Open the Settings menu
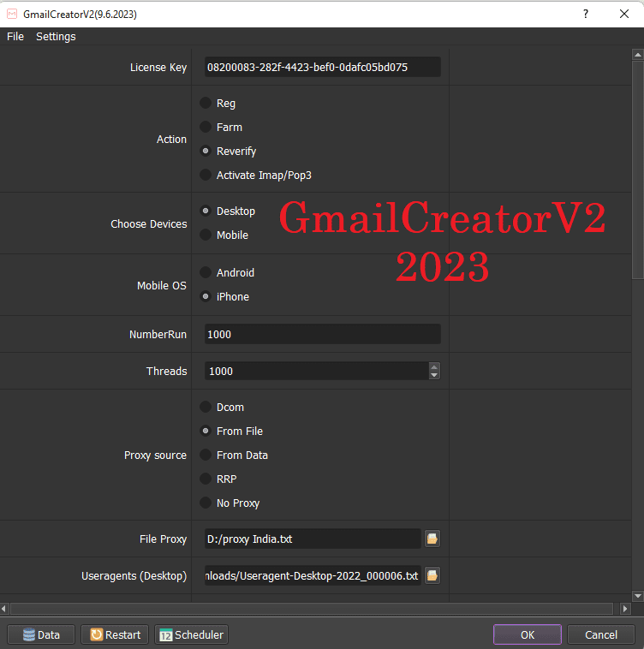Viewport: 644px width, 649px height. point(56,37)
